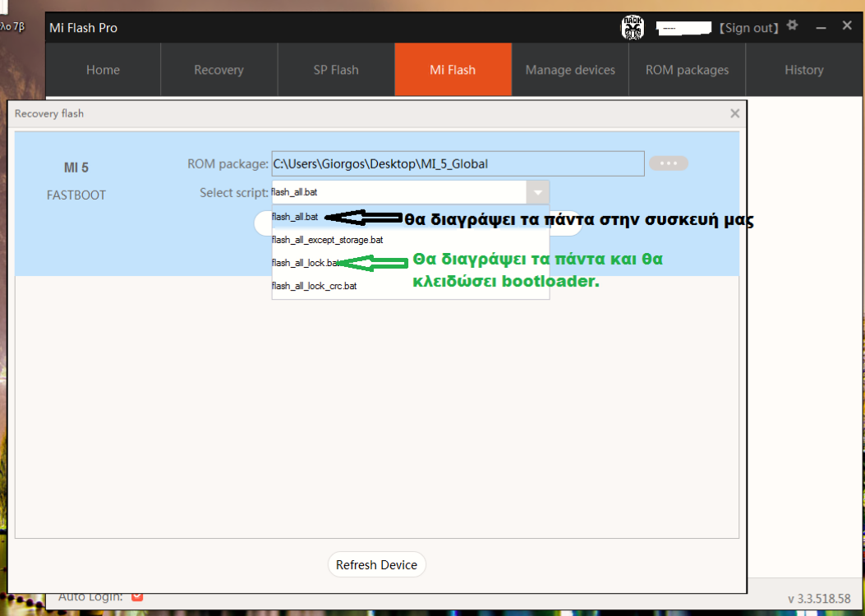Open the Recovery tab
This screenshot has width=865, height=616.
219,70
